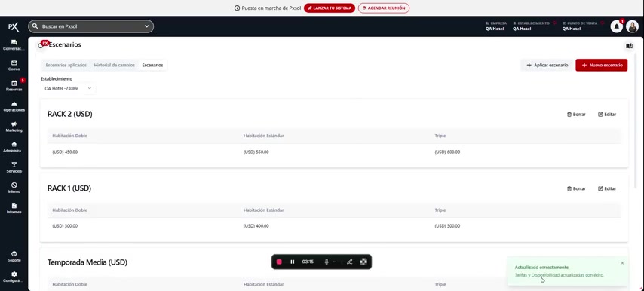Open the Empresa QA Hotel selector

pos(495,26)
